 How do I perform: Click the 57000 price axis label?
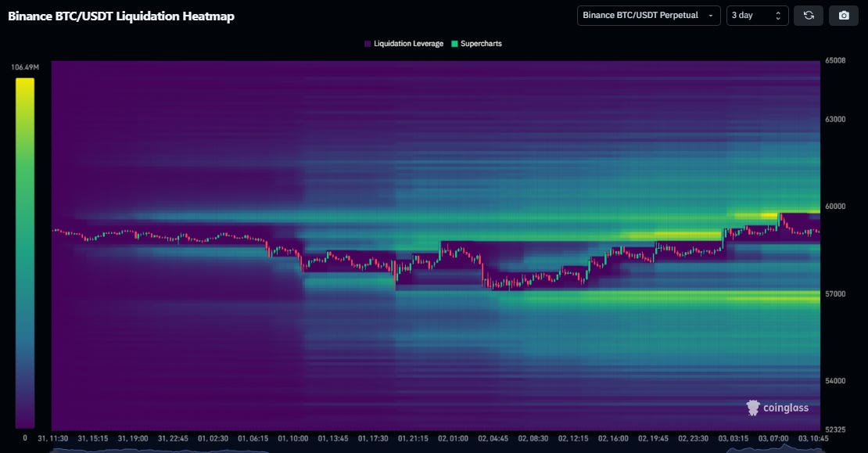(x=835, y=294)
